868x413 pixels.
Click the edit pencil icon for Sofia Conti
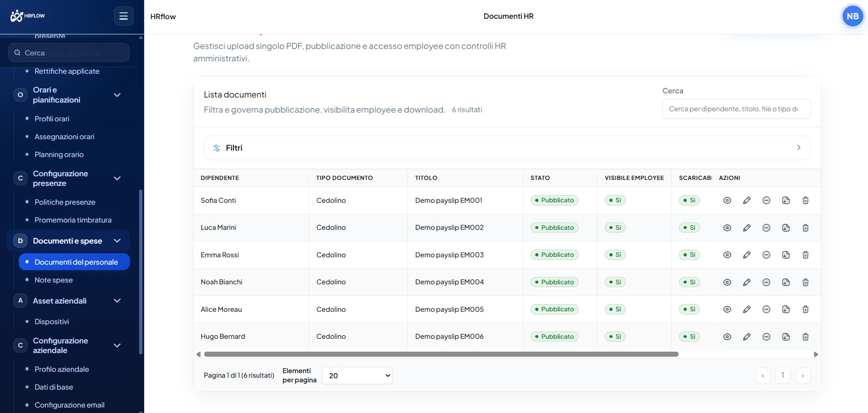pos(747,201)
